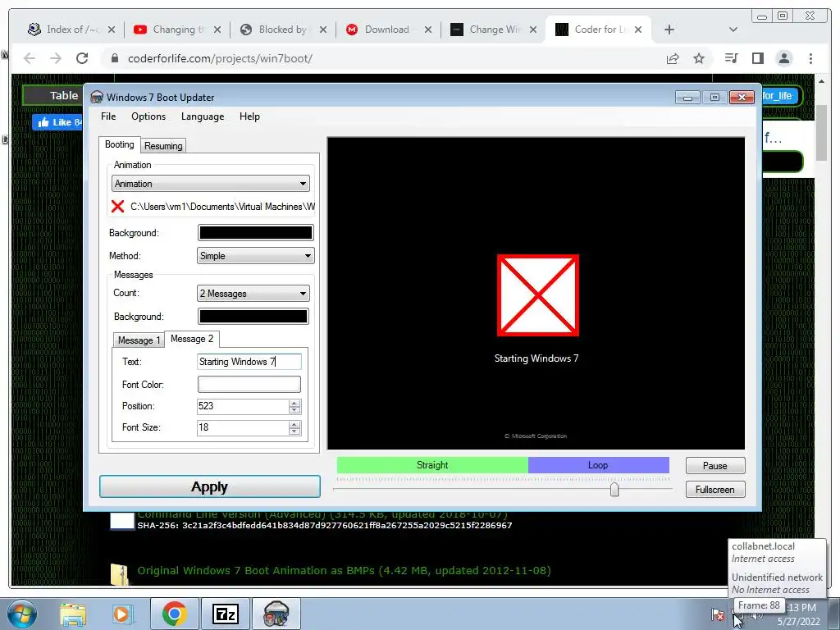Viewport: 840px width, 630px height.
Task: Open the Method dropdown showing Simple
Action: [x=256, y=256]
